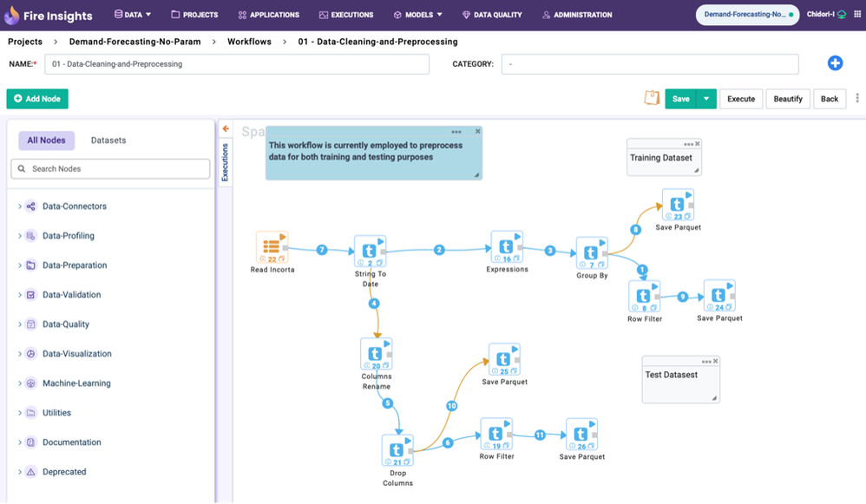Collapse the node panel with orange arrow

coord(226,128)
